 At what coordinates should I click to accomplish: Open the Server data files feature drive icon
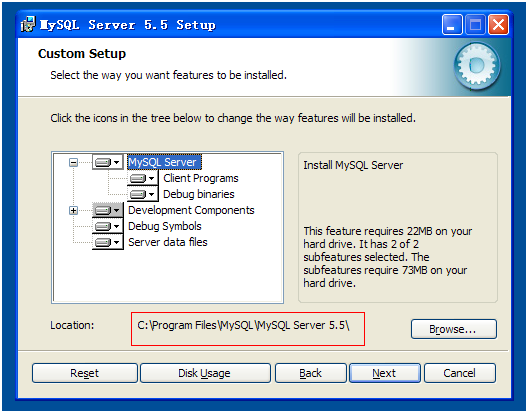(108, 242)
